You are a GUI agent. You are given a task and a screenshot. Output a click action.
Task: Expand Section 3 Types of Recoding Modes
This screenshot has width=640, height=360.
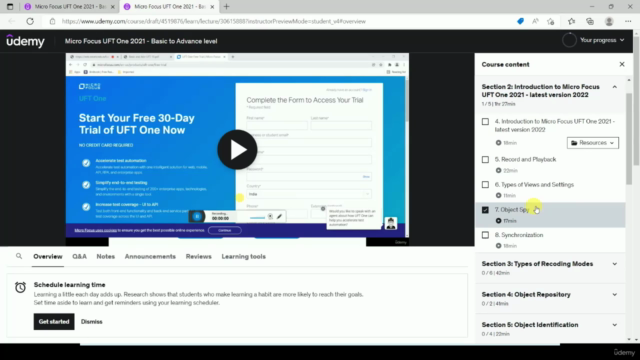tap(614, 264)
